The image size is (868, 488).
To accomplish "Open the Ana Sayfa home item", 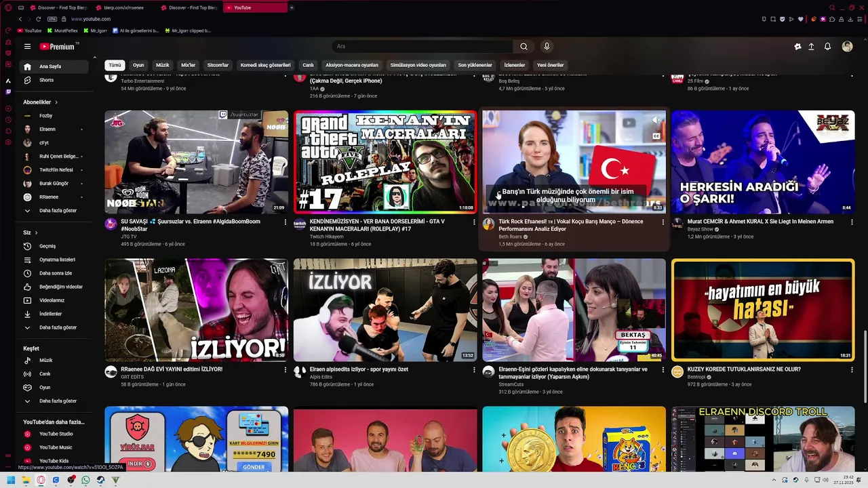I will point(53,66).
